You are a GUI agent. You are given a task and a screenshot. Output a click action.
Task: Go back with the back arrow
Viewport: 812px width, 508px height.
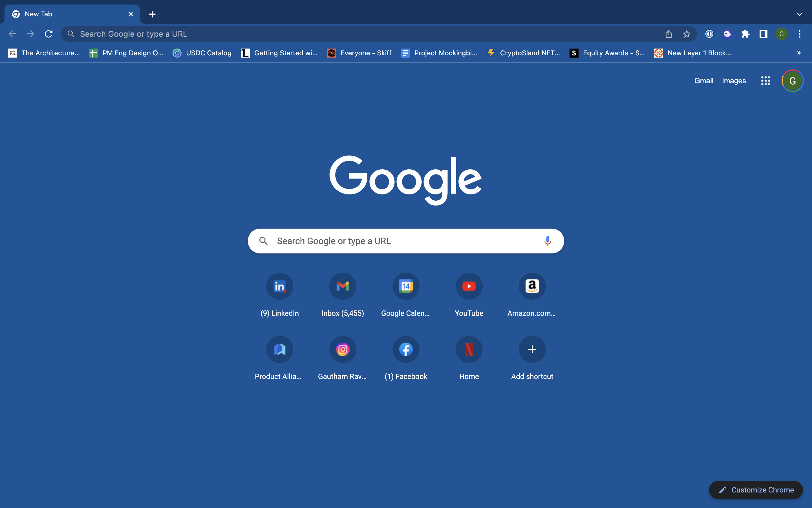tap(12, 34)
